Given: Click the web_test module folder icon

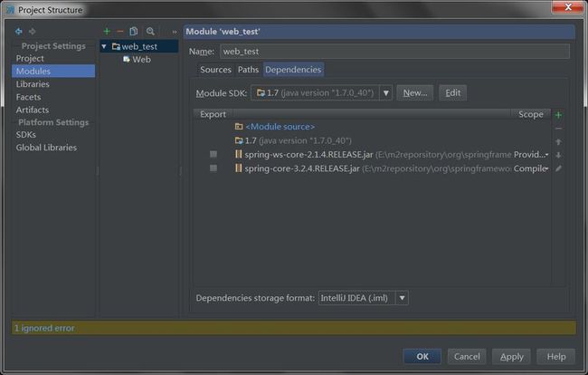Looking at the screenshot, I should tap(117, 46).
